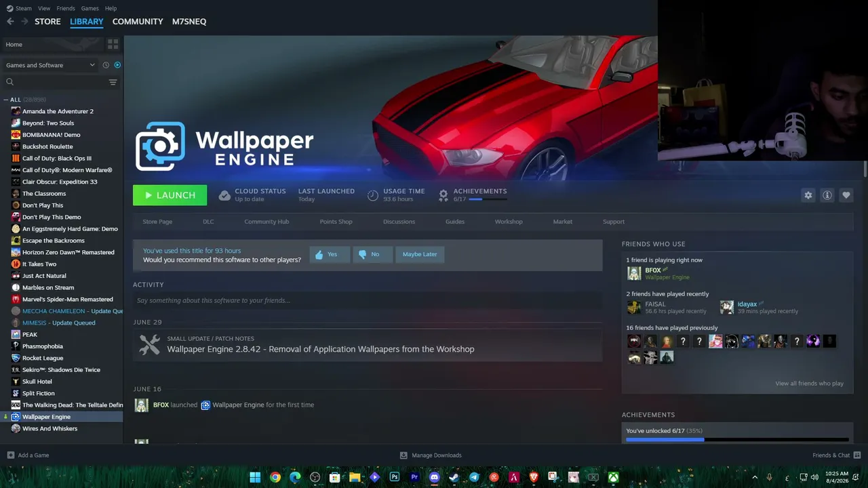Check the Cloud Status icon

tap(224, 195)
